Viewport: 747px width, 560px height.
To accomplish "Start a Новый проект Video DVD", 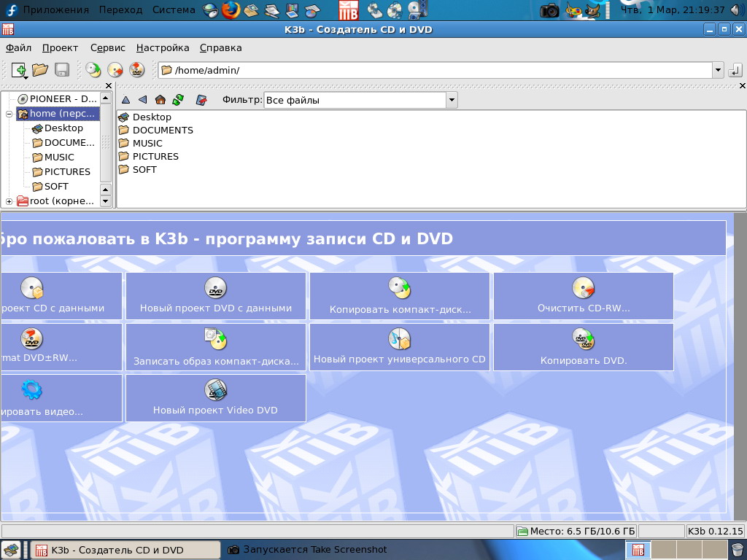I will point(216,398).
